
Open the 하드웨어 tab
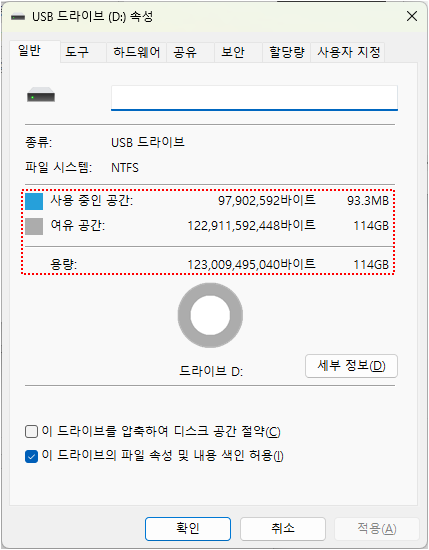(x=136, y=52)
